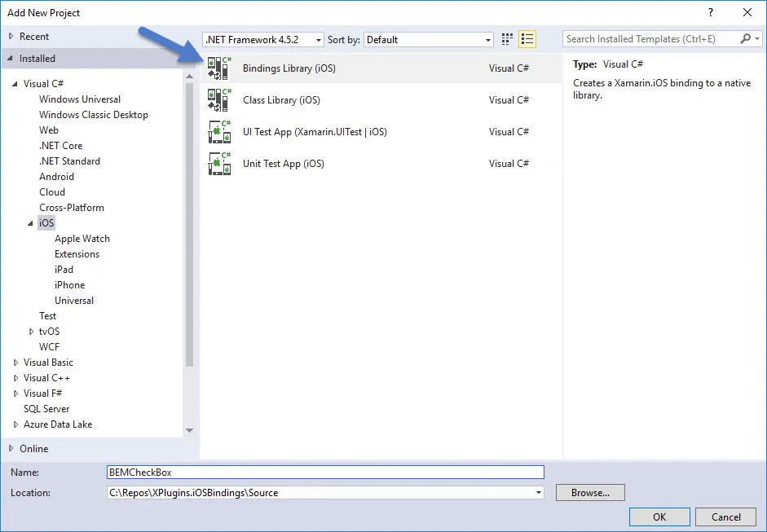Select Windows Universal category
Viewport: 767px width, 532px height.
click(80, 99)
